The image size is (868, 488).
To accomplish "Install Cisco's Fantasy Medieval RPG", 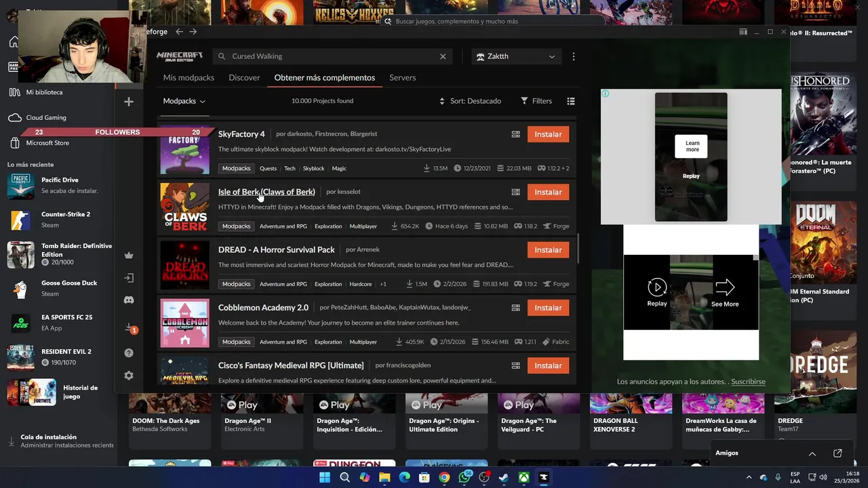I will (x=548, y=365).
